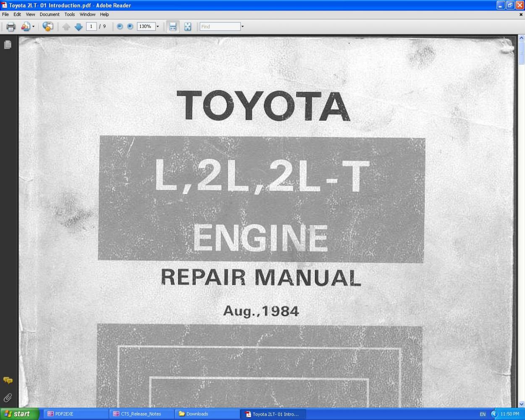Click the Windows start button

tap(19, 414)
